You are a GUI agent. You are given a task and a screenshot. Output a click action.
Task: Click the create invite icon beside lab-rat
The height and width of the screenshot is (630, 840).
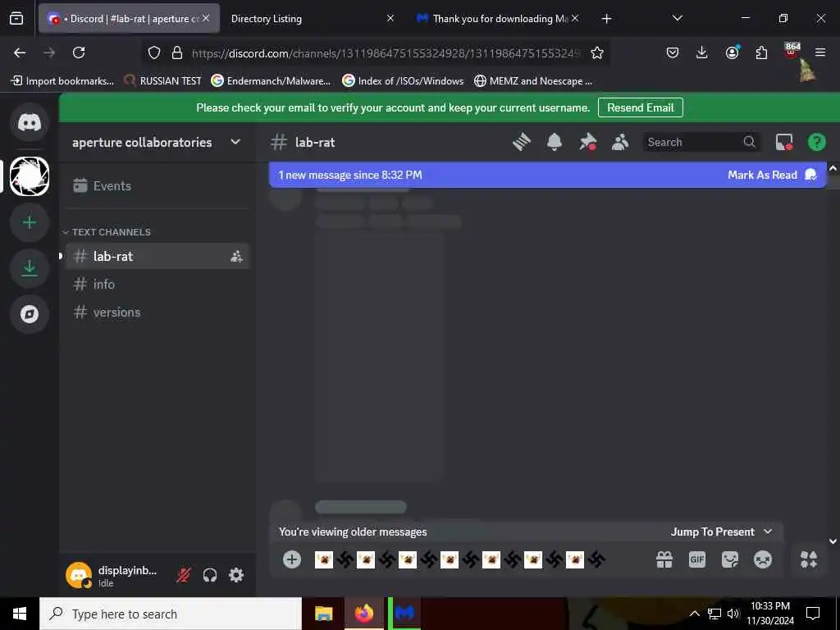point(236,257)
